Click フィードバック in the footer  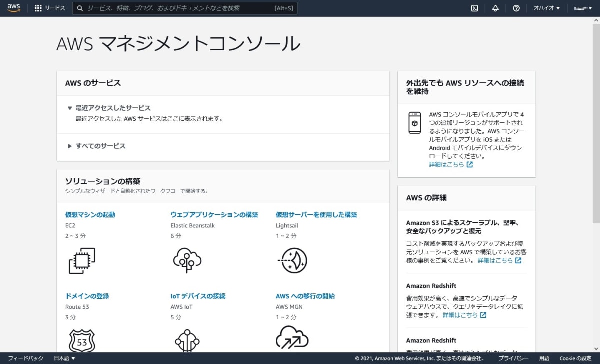pos(26,358)
